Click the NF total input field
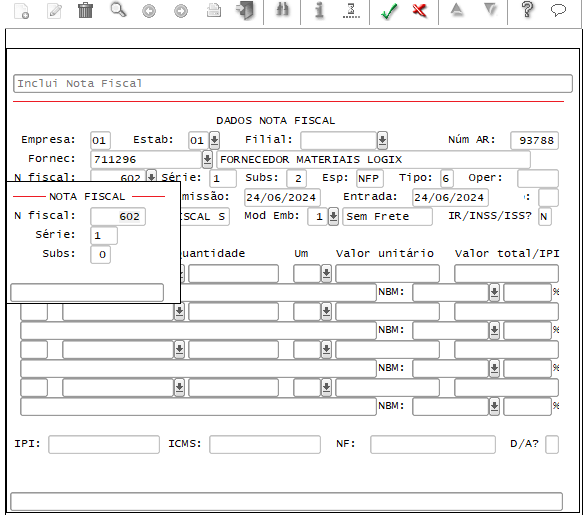The height and width of the screenshot is (515, 583). 433,444
